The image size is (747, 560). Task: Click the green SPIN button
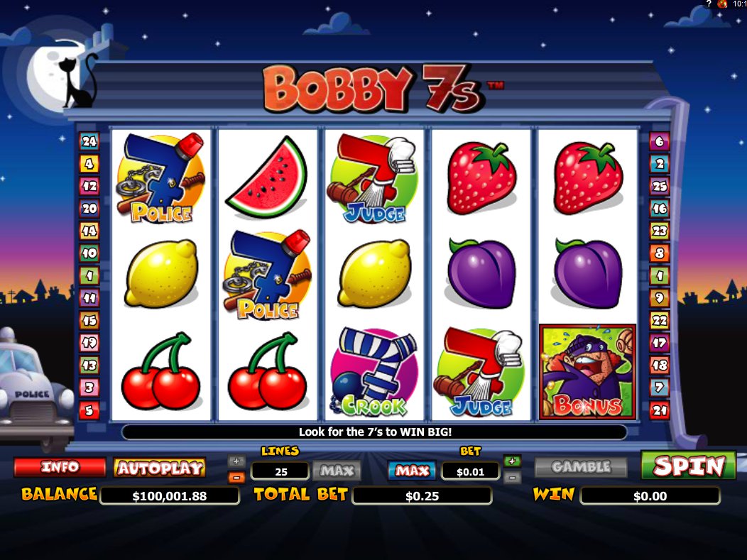688,465
